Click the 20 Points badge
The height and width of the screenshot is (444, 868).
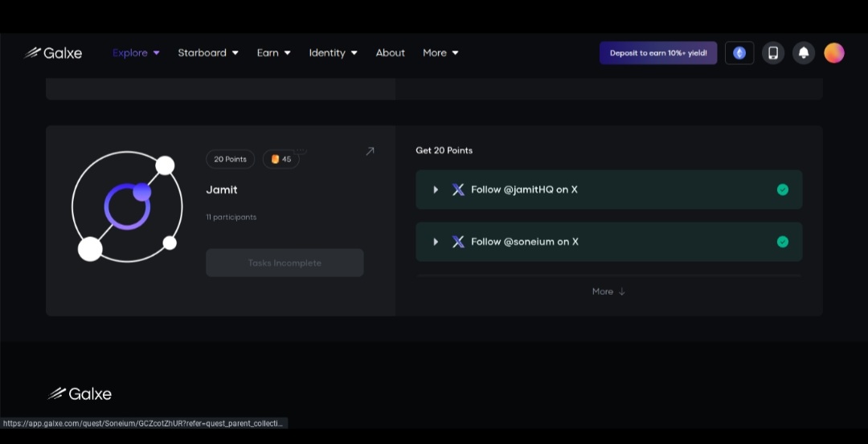pos(231,159)
